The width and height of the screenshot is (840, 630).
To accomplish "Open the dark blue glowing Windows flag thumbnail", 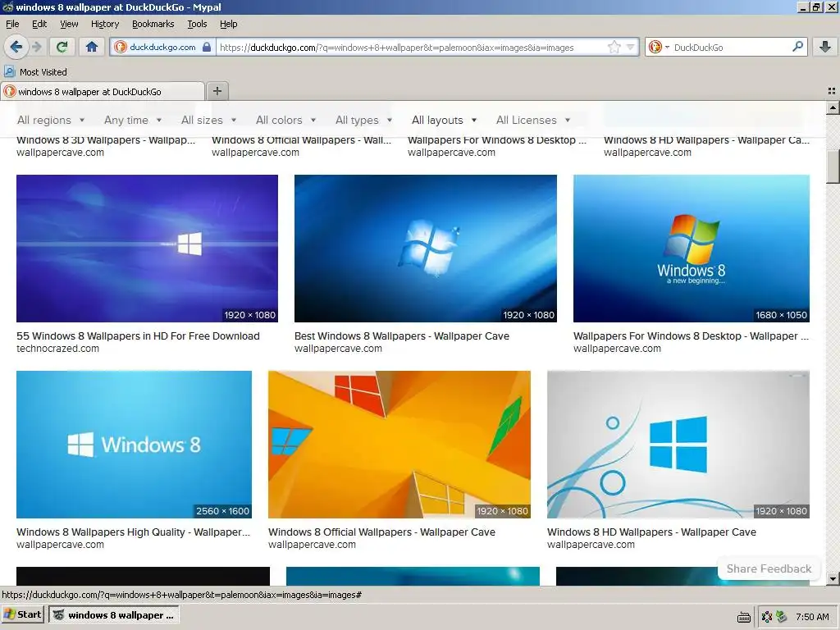I will pos(426,249).
